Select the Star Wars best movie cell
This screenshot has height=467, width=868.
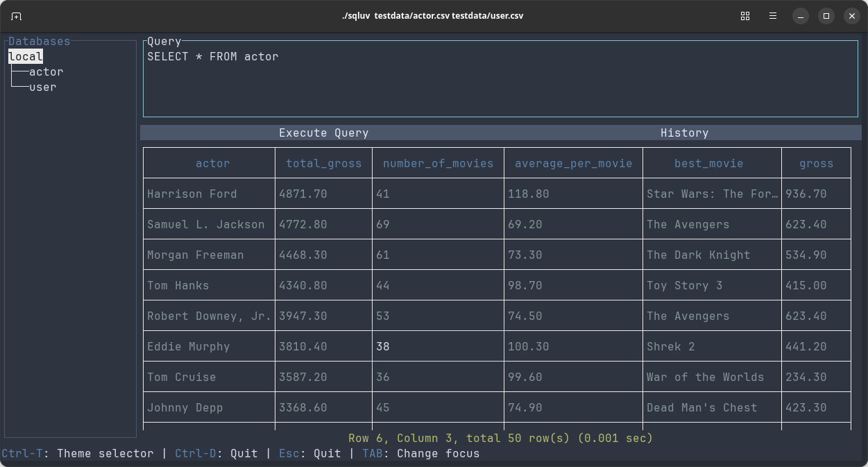tap(713, 194)
